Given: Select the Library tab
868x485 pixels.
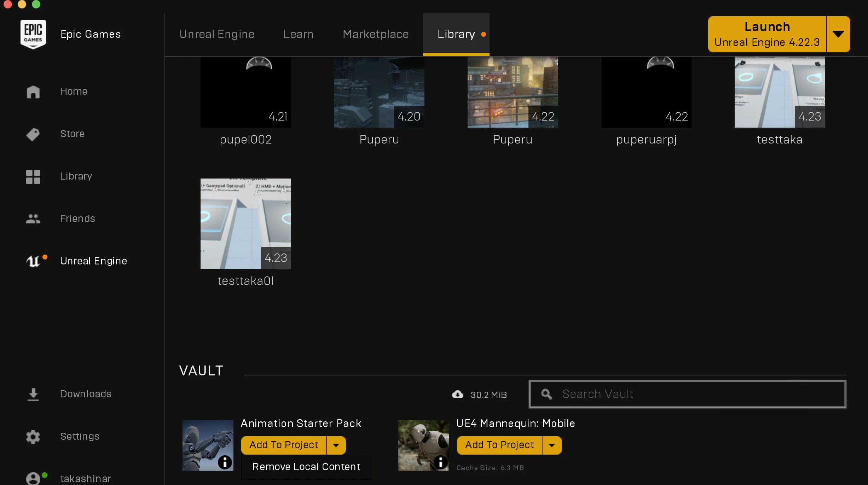Looking at the screenshot, I should coord(456,34).
